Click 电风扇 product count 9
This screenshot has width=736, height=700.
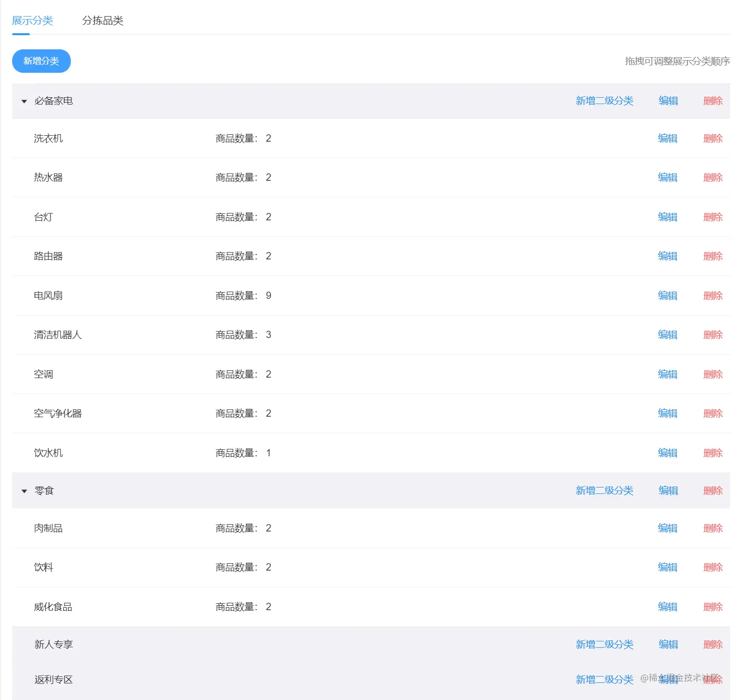268,296
